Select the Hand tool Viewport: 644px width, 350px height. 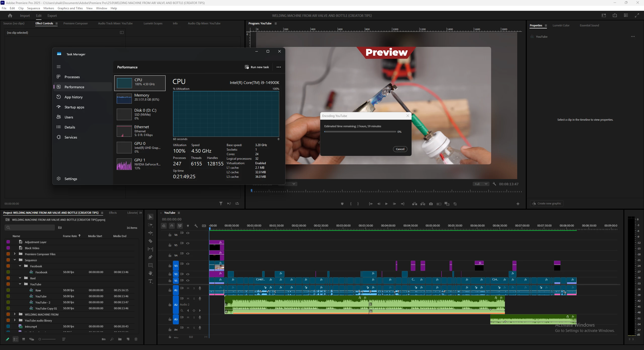(x=150, y=273)
